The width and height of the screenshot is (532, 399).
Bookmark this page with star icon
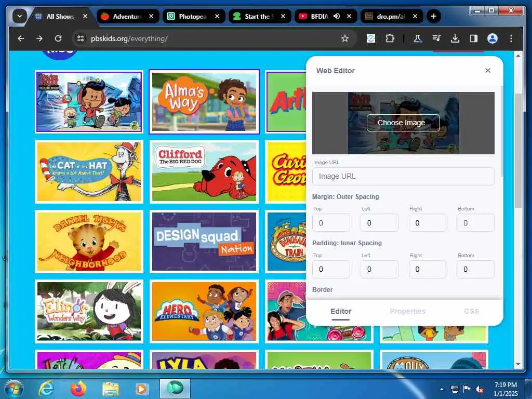pyautogui.click(x=345, y=38)
